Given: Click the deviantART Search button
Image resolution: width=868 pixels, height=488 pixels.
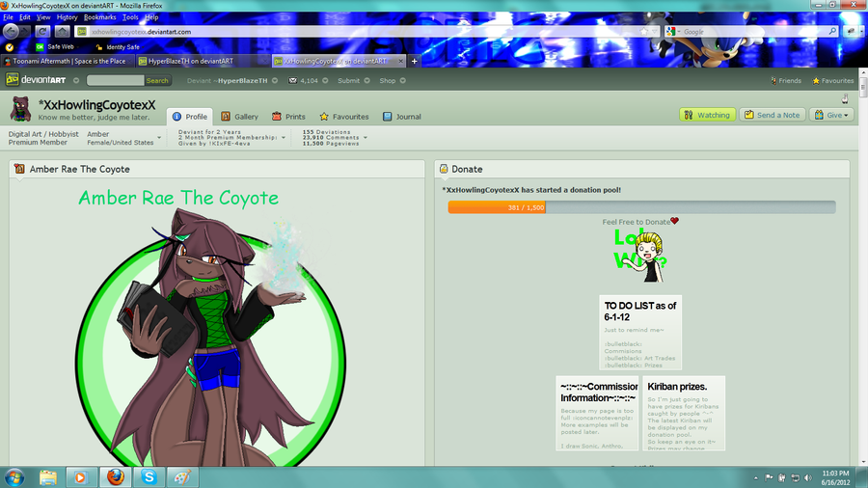Looking at the screenshot, I should tap(157, 81).
